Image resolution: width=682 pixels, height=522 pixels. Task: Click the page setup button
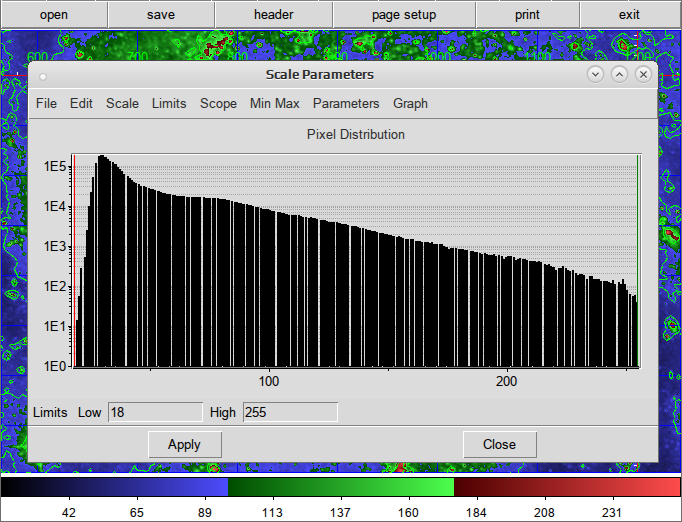point(404,15)
